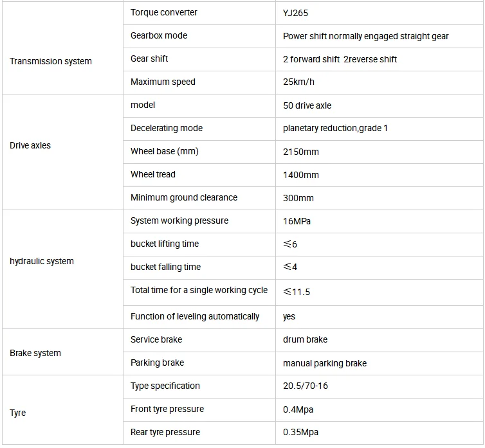Select the 2150mm wheel base value
This screenshot has width=485, height=448.
301,152
